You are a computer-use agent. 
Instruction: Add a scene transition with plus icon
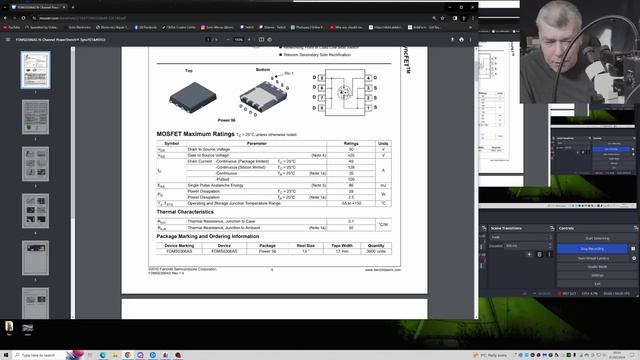[529, 254]
